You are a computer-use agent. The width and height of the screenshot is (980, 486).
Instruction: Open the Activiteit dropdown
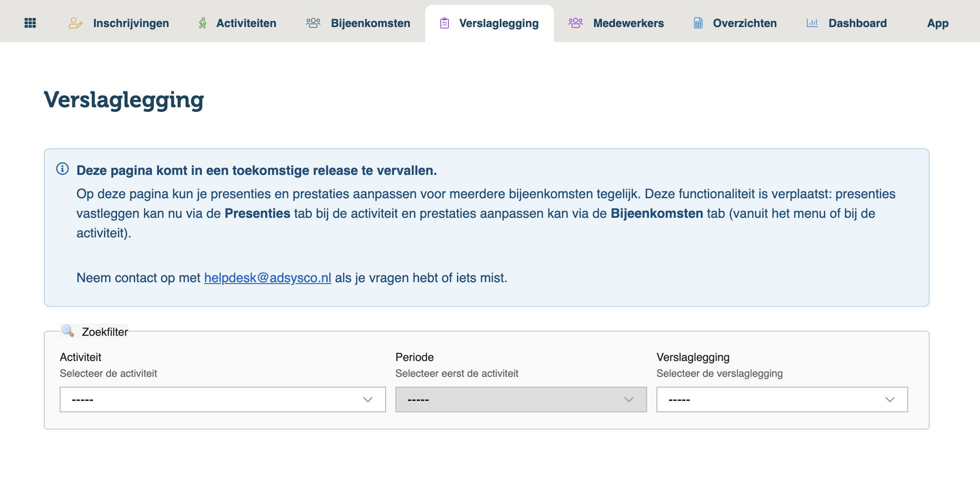(x=222, y=399)
